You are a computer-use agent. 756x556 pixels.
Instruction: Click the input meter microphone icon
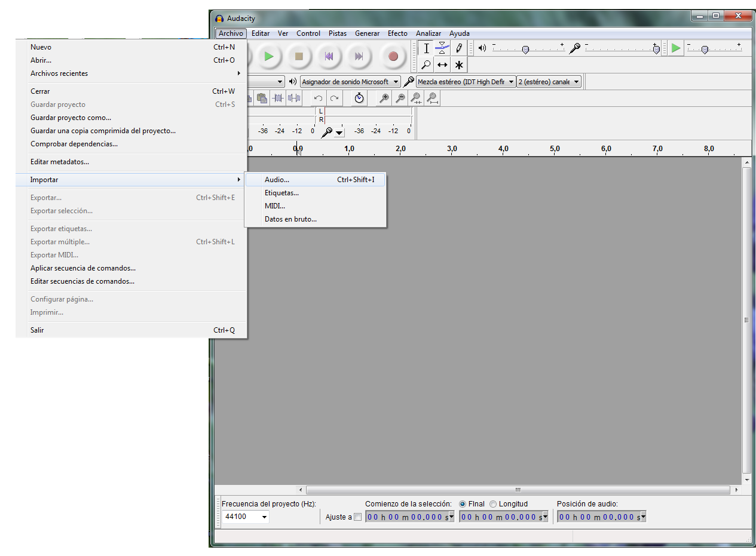(x=326, y=132)
